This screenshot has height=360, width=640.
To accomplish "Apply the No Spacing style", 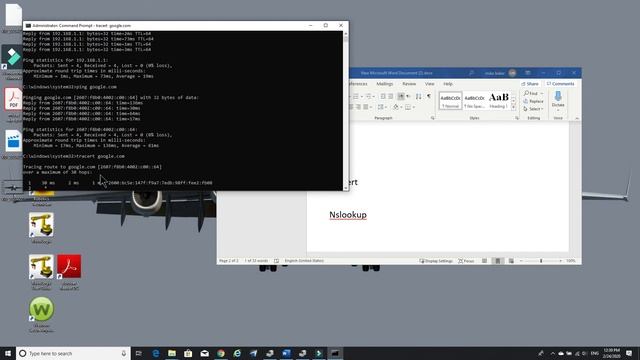I will (474, 100).
